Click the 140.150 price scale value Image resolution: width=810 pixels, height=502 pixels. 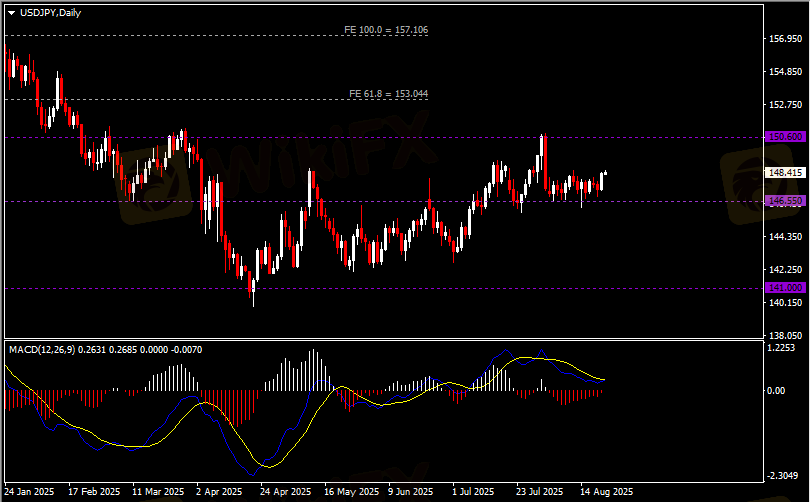pos(785,303)
